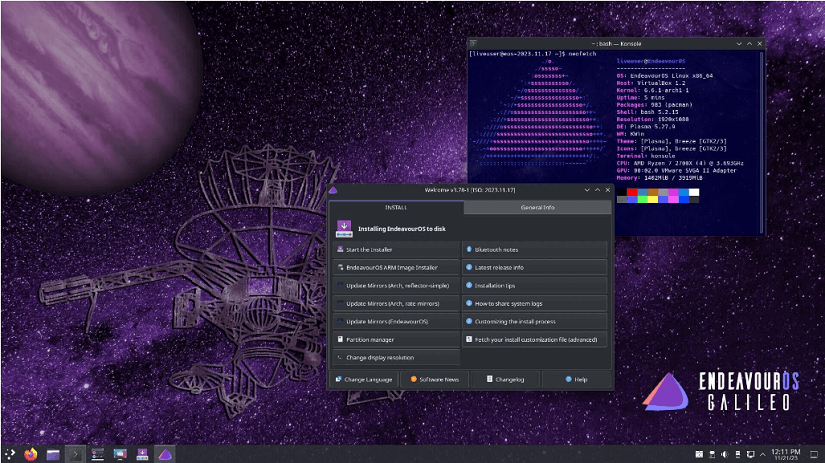The width and height of the screenshot is (825, 463).
Task: Open the display/network tray icon before the arrow
Action: tap(750, 454)
